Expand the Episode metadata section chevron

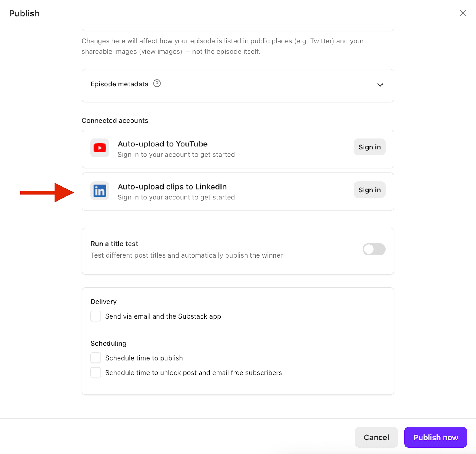(380, 85)
